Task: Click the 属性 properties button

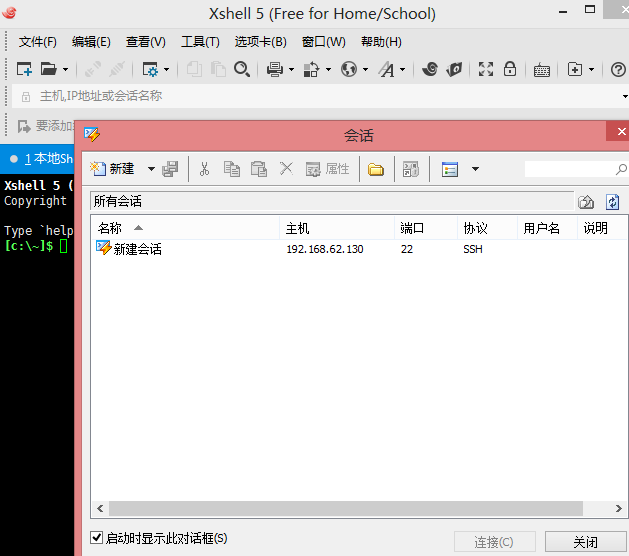Action: coord(327,169)
